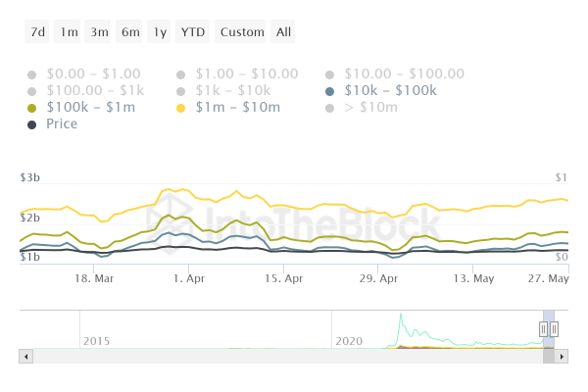The width and height of the screenshot is (588, 392).
Task: Click the $100.00 - $1k legend dot
Action: (x=33, y=91)
